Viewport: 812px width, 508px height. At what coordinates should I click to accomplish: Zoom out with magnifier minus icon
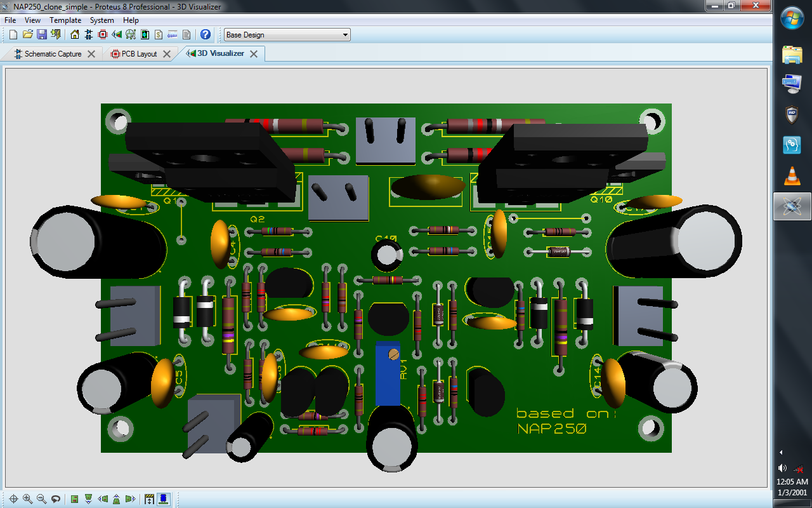coord(41,499)
